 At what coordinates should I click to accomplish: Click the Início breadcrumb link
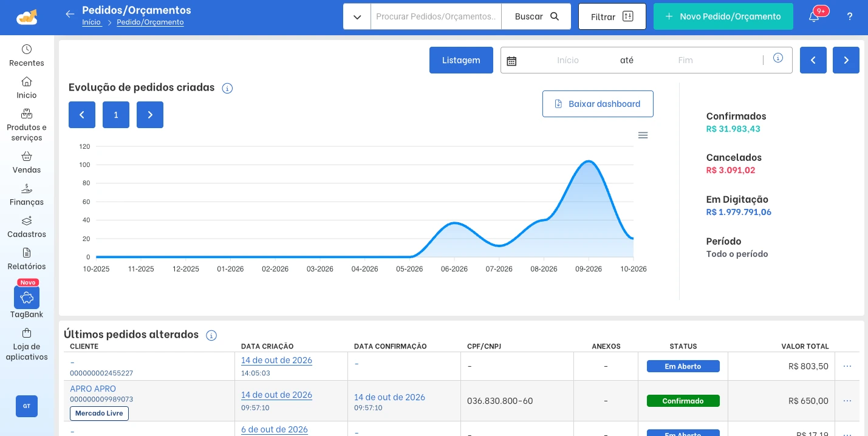[92, 22]
